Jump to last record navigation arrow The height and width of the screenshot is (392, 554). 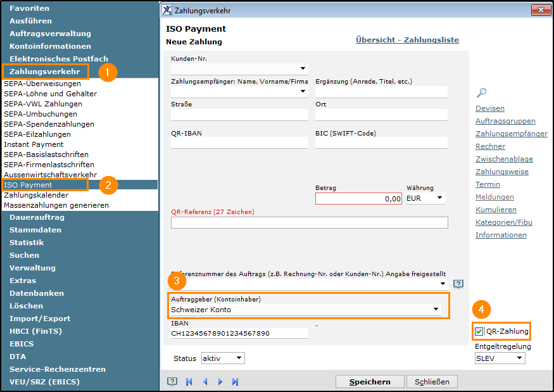(x=236, y=381)
